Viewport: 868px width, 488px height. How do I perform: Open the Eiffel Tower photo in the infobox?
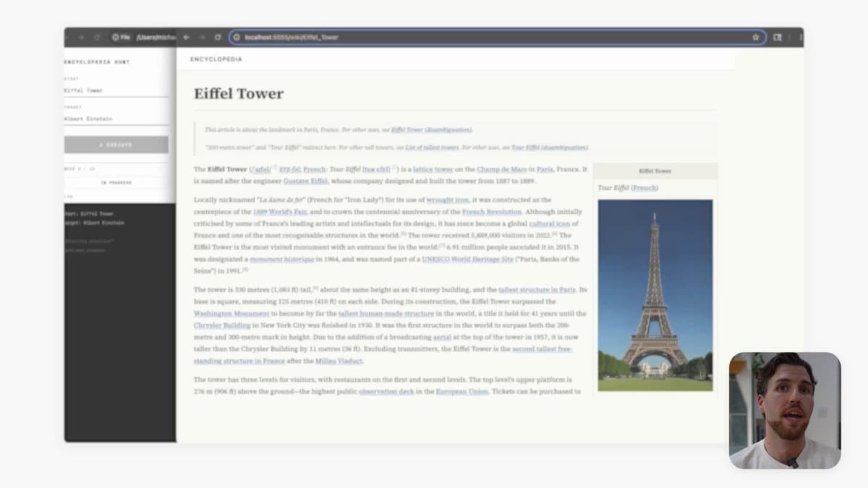click(x=655, y=295)
